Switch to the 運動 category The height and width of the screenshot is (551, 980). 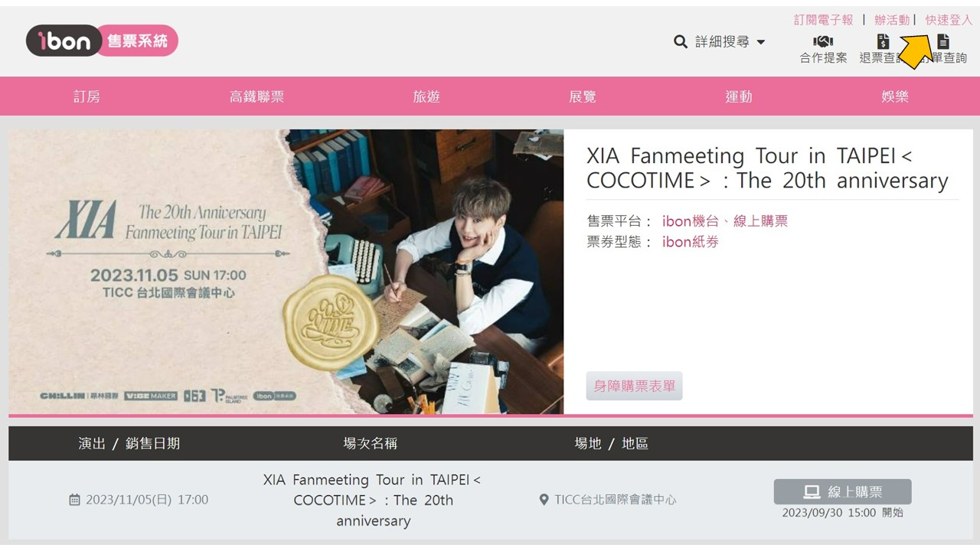pyautogui.click(x=739, y=96)
